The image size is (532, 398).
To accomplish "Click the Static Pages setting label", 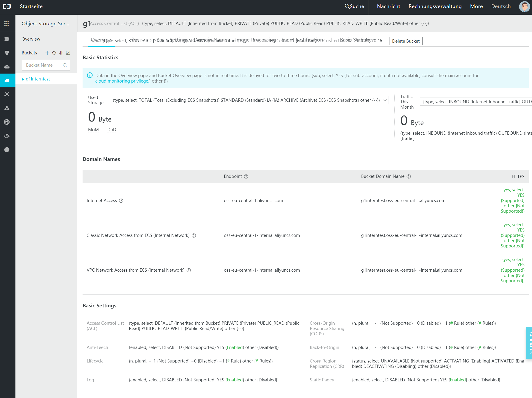I will (x=321, y=380).
